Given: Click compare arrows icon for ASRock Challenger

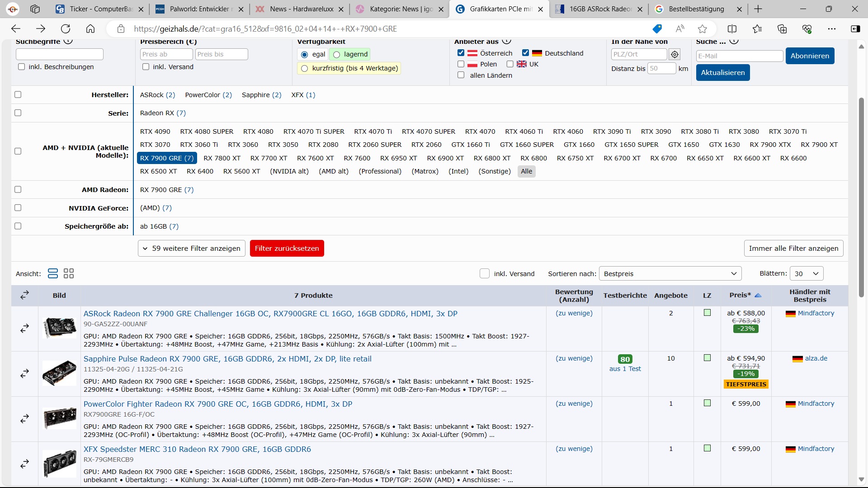Looking at the screenshot, I should pos(24,328).
